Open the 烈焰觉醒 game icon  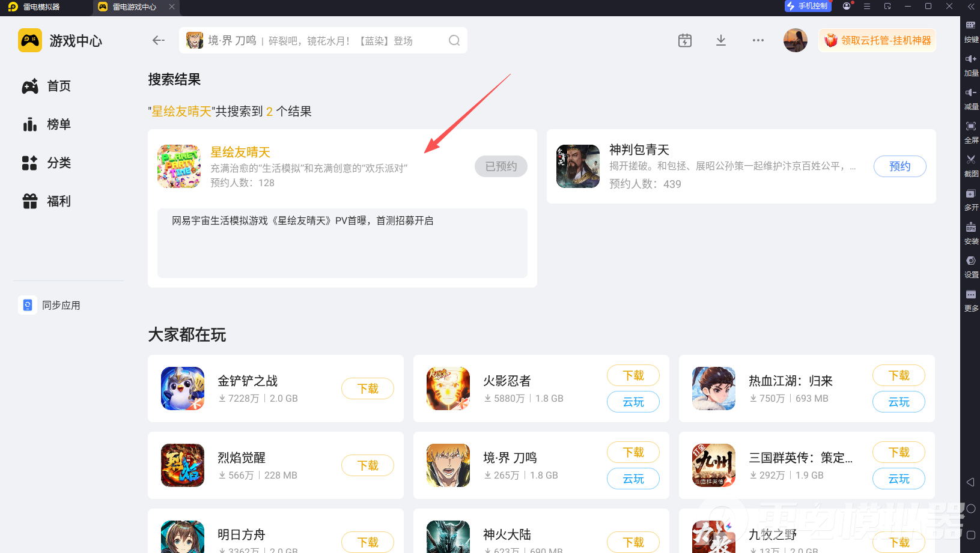(183, 465)
